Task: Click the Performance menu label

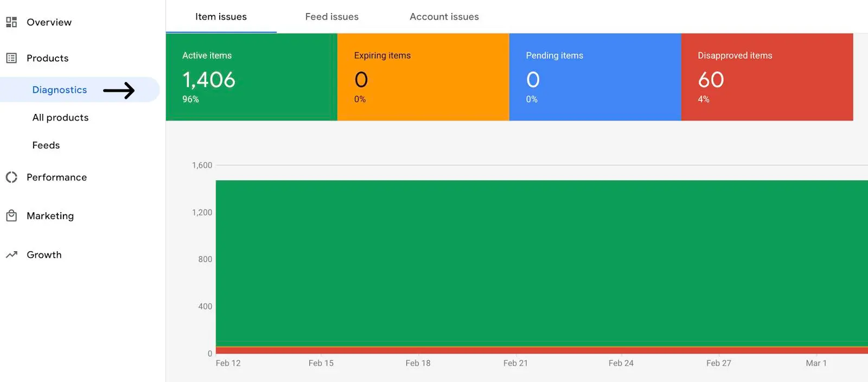Action: tap(56, 177)
